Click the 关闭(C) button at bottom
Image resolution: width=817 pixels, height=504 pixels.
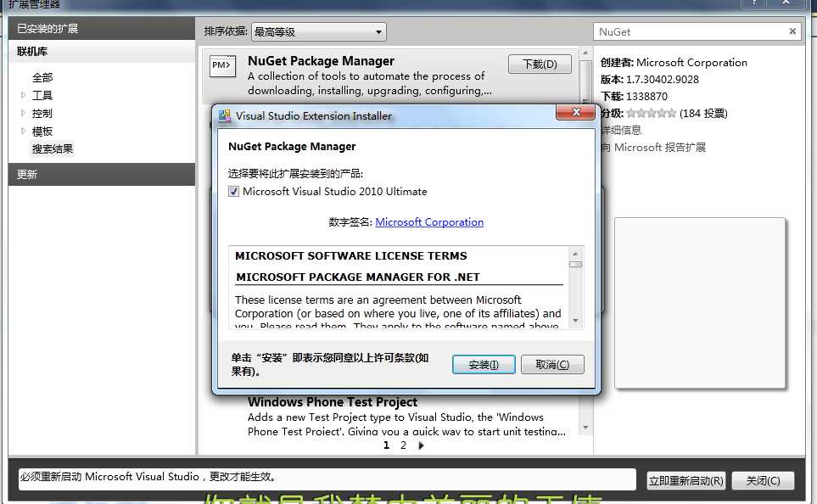[763, 480]
